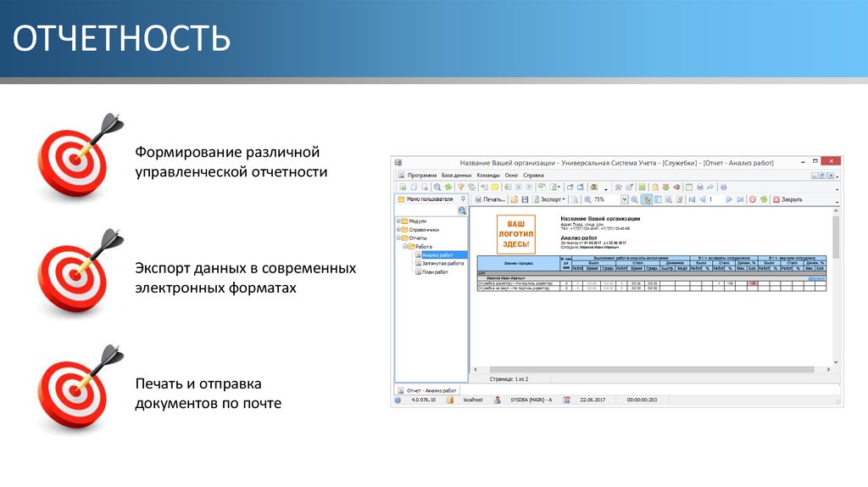Image resolution: width=868 pixels, height=487 pixels.
Task: Toggle the highlighted report outline button
Action: [647, 199]
